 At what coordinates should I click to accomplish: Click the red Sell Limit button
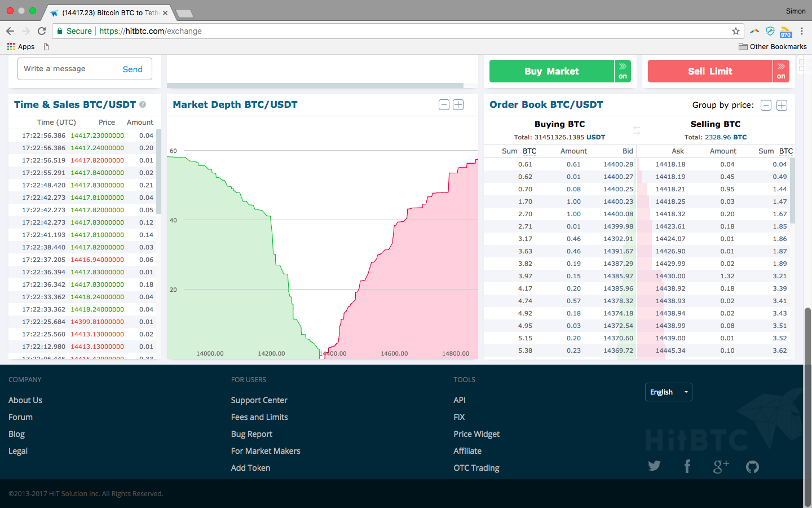710,71
